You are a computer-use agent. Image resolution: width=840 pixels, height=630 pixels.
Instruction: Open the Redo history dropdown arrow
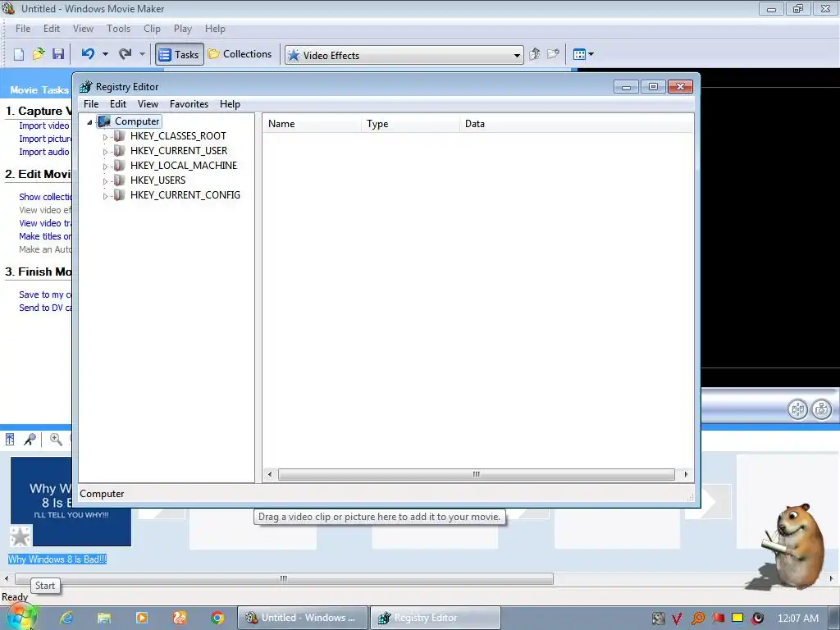point(142,54)
